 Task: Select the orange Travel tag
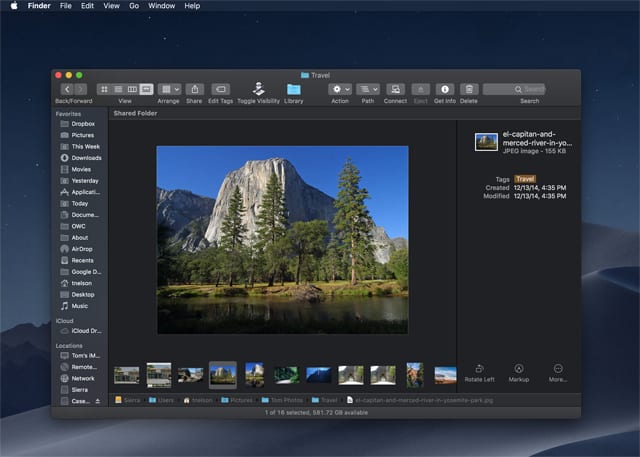525,179
